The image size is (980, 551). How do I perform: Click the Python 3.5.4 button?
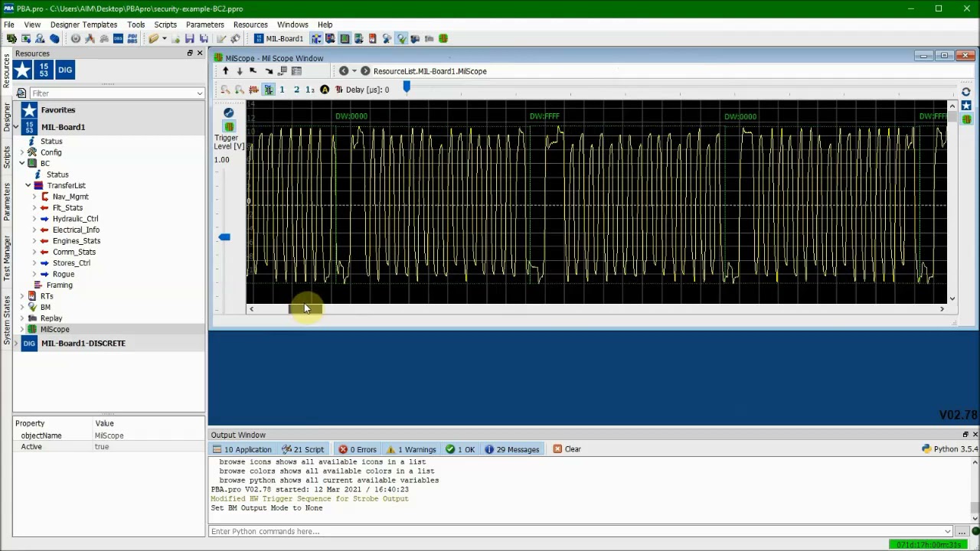pyautogui.click(x=950, y=449)
